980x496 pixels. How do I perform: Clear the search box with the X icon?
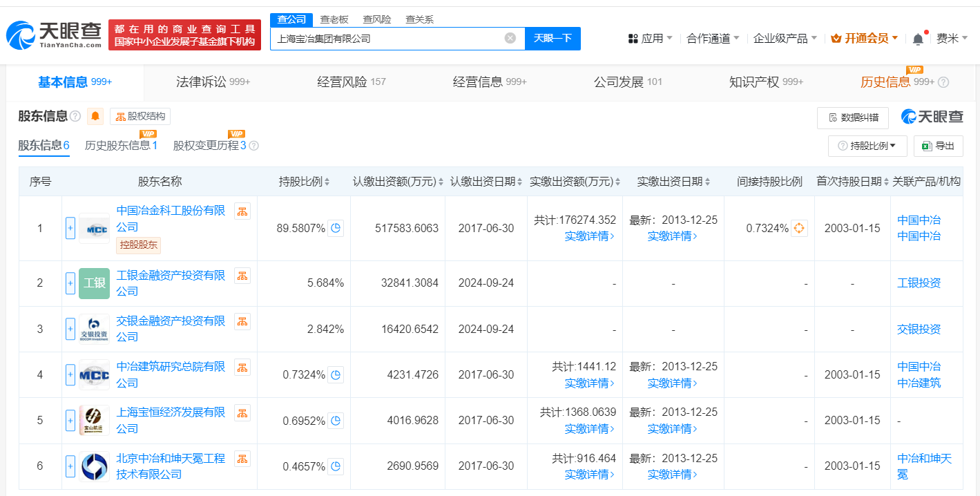point(510,38)
